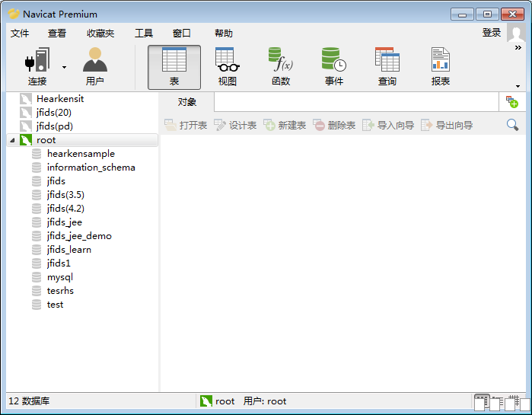This screenshot has width=532, height=415.
Task: Click the search magnifier icon
Action: (x=513, y=125)
